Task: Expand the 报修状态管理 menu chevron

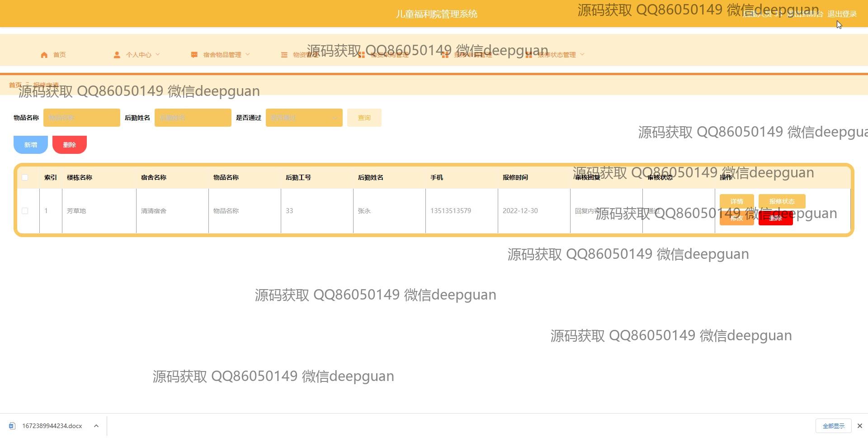Action: 582,54
